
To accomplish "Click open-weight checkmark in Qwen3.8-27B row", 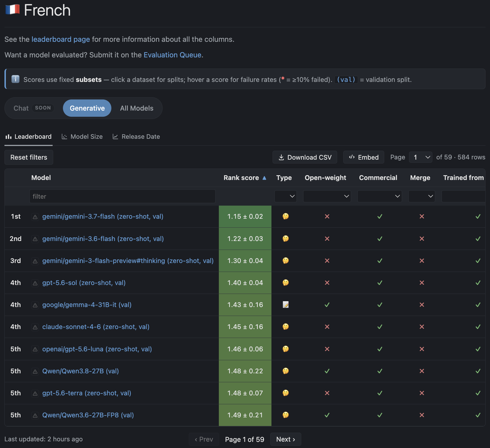I will [x=327, y=371].
